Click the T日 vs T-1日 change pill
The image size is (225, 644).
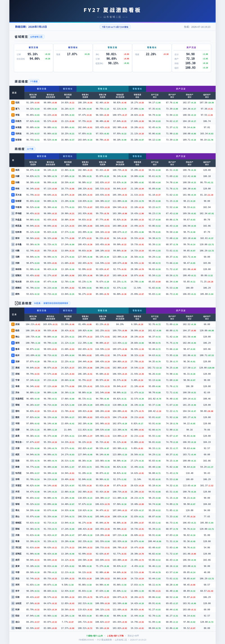(x=115, y=27)
